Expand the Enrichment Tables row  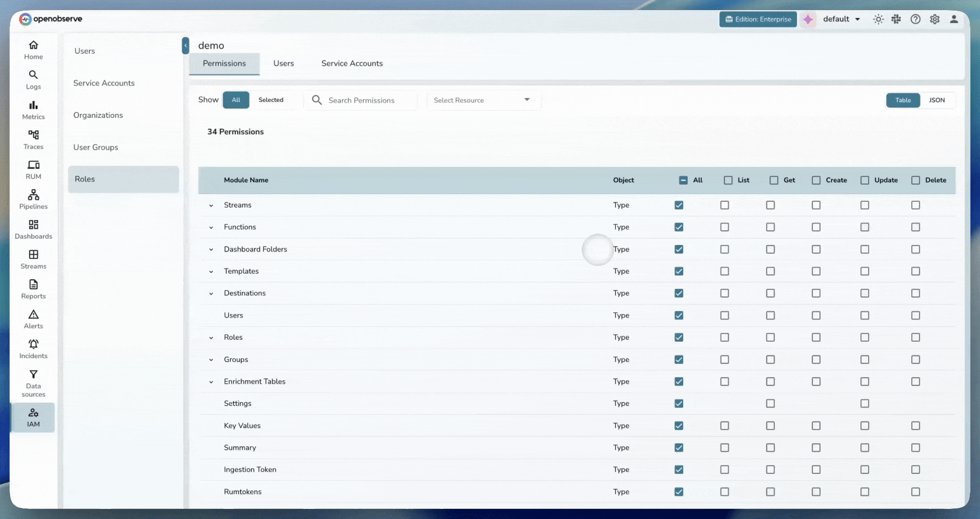[x=211, y=382]
